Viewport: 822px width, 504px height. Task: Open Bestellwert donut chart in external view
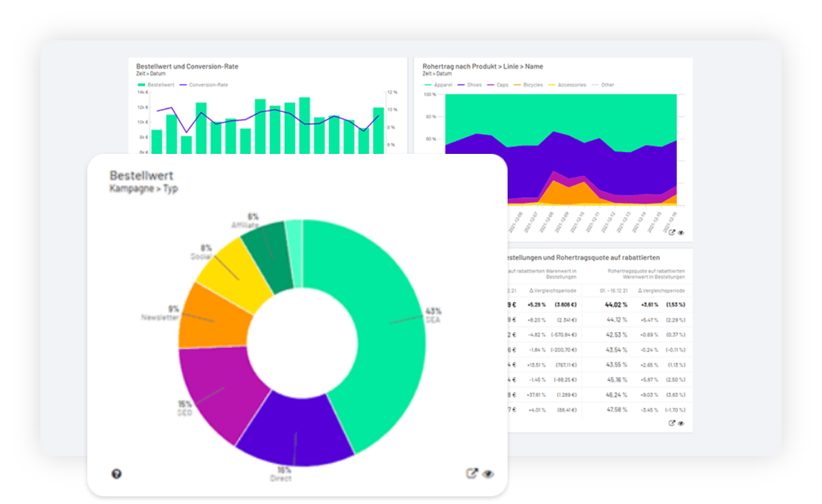point(472,474)
